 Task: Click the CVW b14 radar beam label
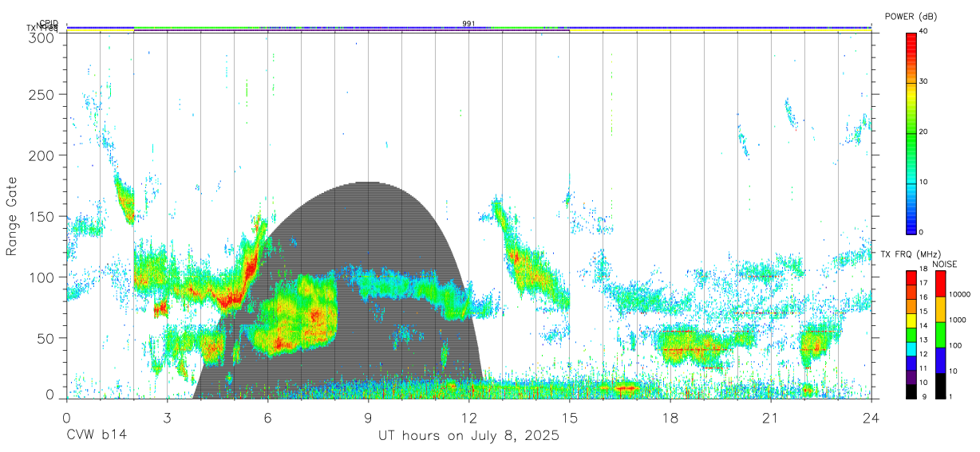[x=97, y=436]
